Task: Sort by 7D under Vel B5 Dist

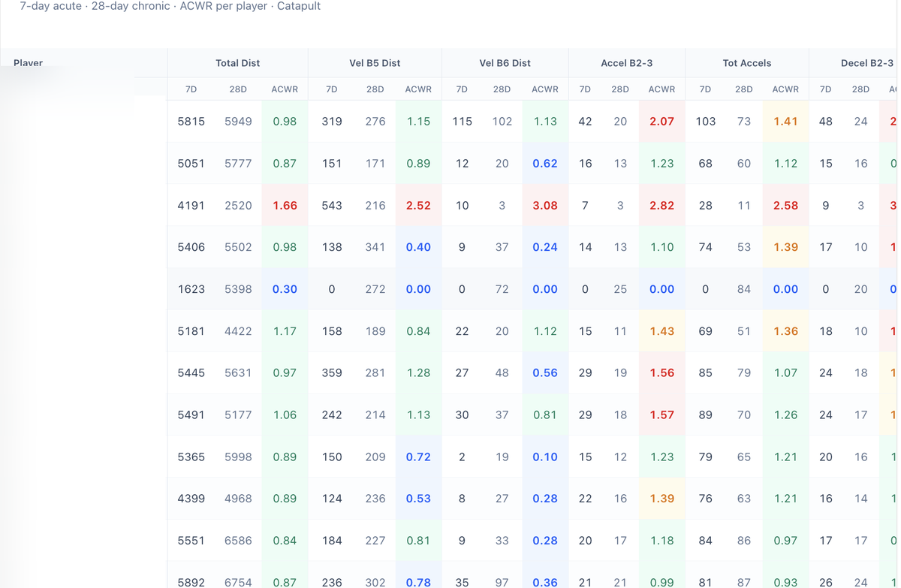Action: (331, 89)
